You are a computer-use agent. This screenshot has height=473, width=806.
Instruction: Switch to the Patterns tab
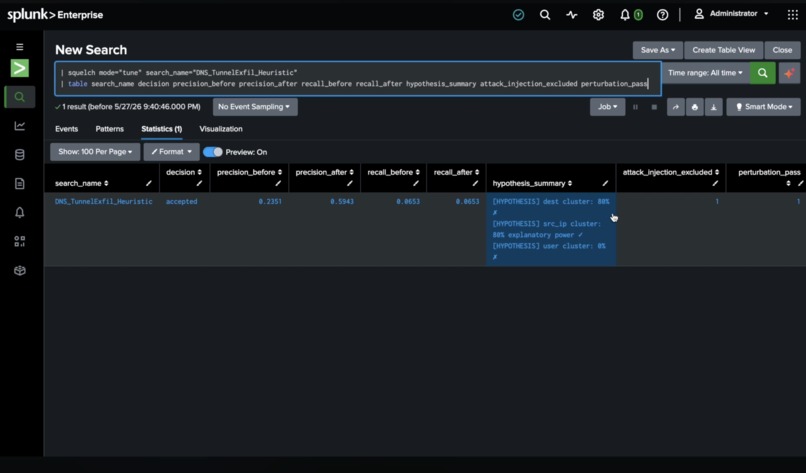click(x=109, y=129)
